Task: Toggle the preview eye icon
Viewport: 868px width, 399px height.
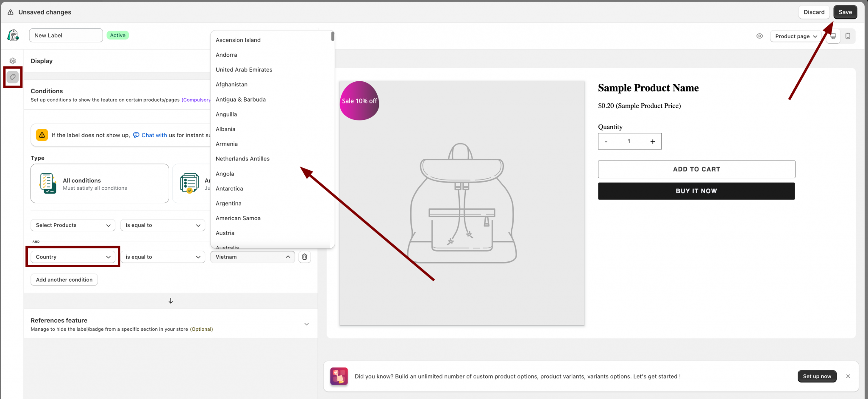Action: coord(759,36)
